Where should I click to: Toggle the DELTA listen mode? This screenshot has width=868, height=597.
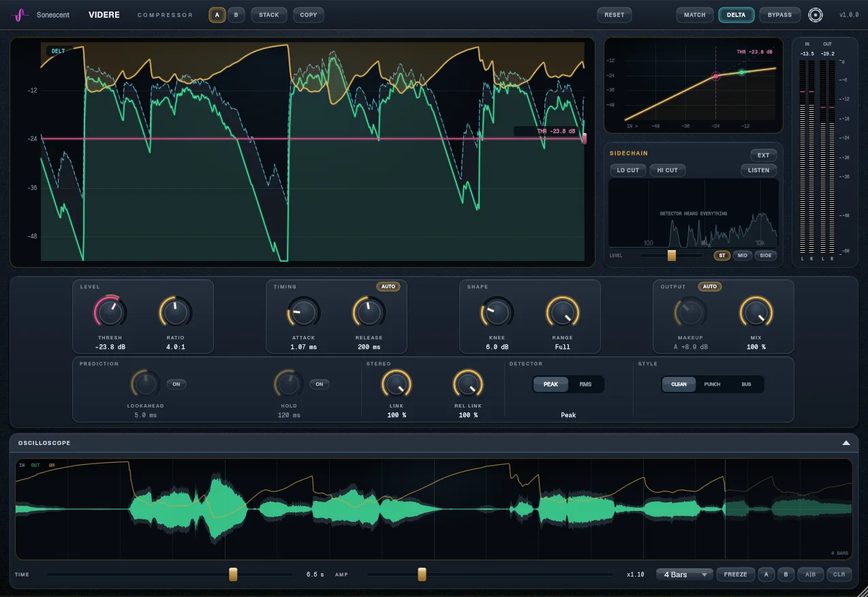pyautogui.click(x=737, y=15)
